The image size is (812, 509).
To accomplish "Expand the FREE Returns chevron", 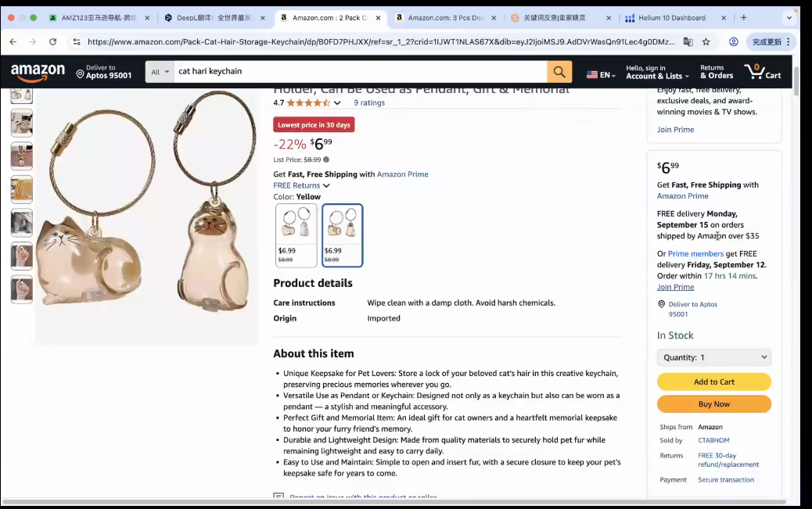I will (326, 185).
